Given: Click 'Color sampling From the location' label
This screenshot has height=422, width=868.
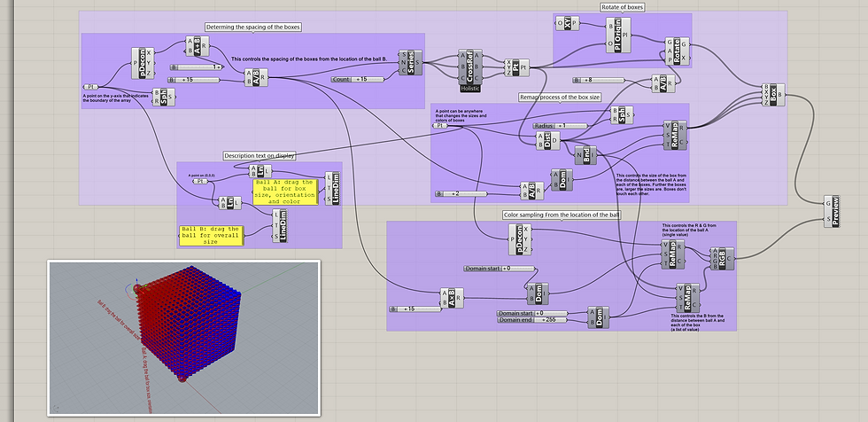Looking at the screenshot, I should 562,215.
